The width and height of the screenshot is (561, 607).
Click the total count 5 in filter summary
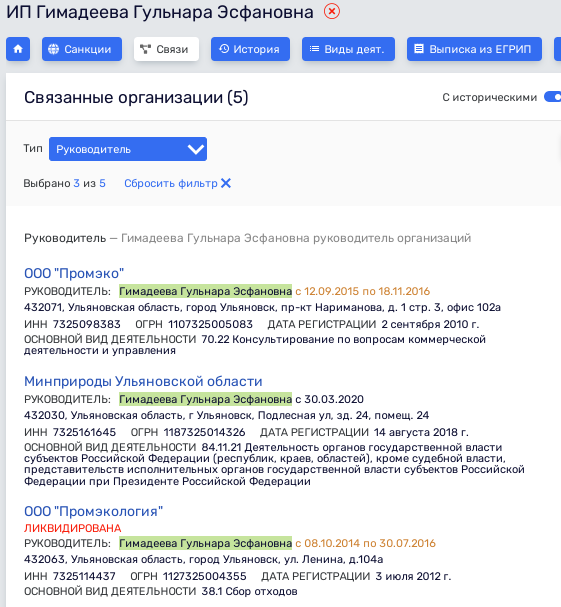[102, 183]
